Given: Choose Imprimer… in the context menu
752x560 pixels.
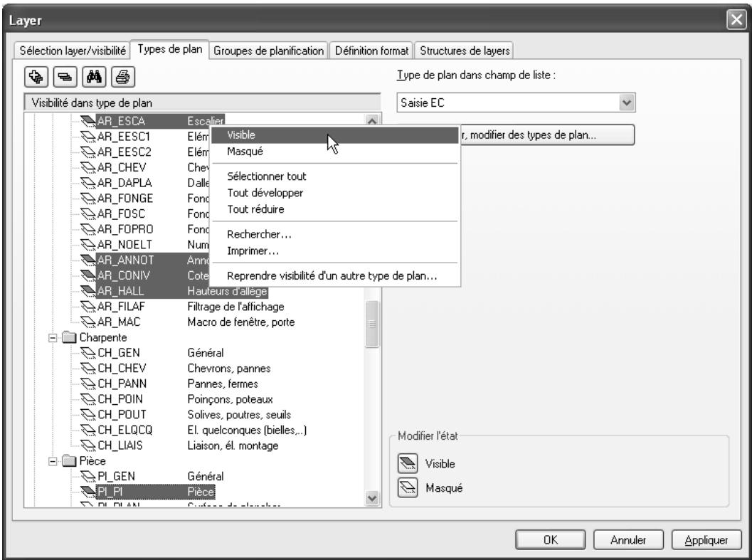Looking at the screenshot, I should [x=335, y=250].
